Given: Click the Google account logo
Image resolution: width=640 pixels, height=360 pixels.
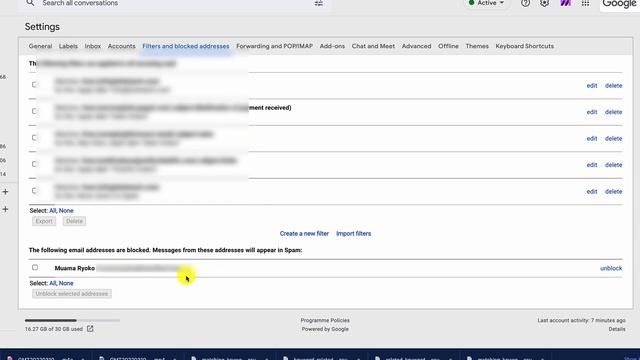Looking at the screenshot, I should [x=620, y=4].
